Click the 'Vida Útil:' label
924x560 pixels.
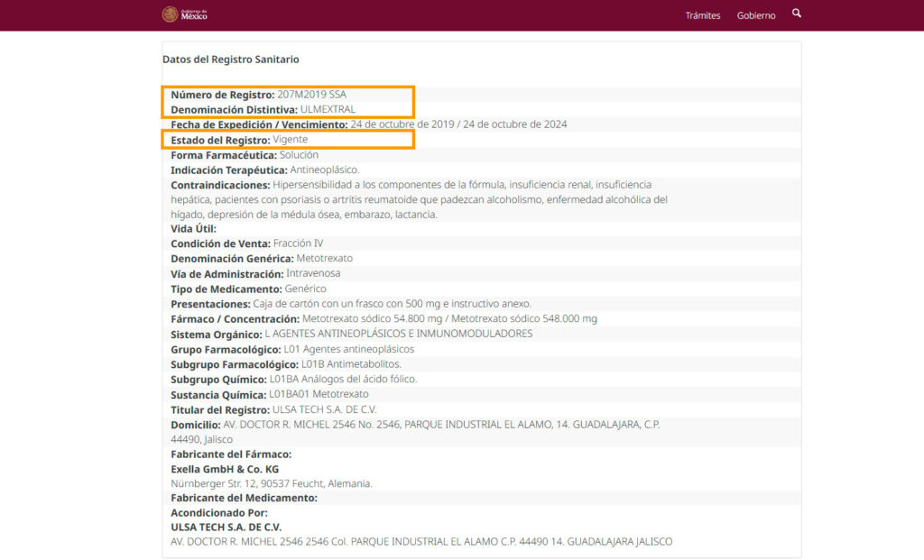pyautogui.click(x=193, y=228)
